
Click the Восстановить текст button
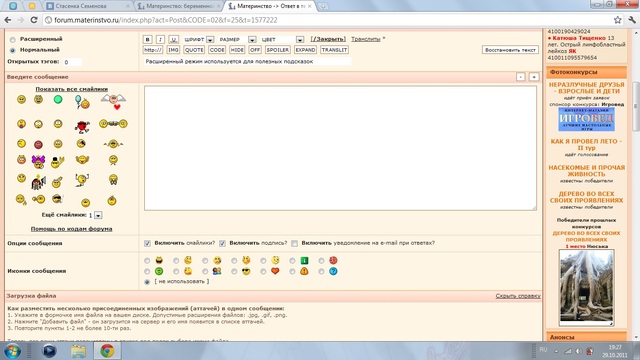click(510, 50)
